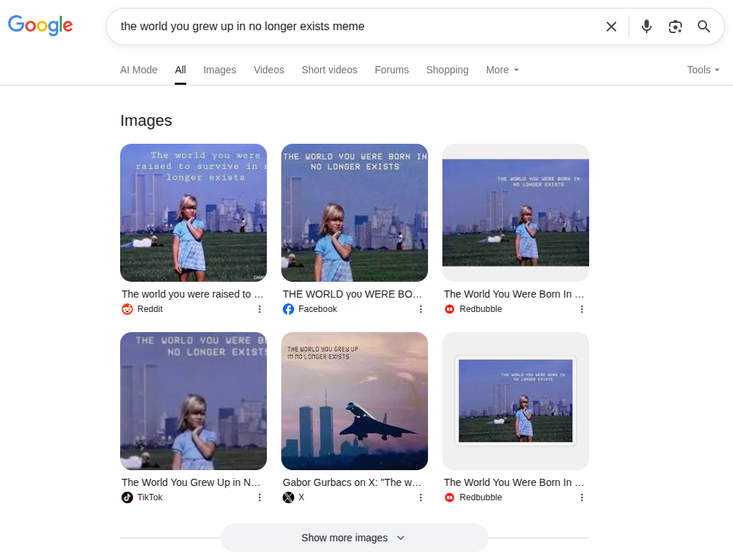The width and height of the screenshot is (733, 560).
Task: Expand Show more images
Action: [x=355, y=538]
